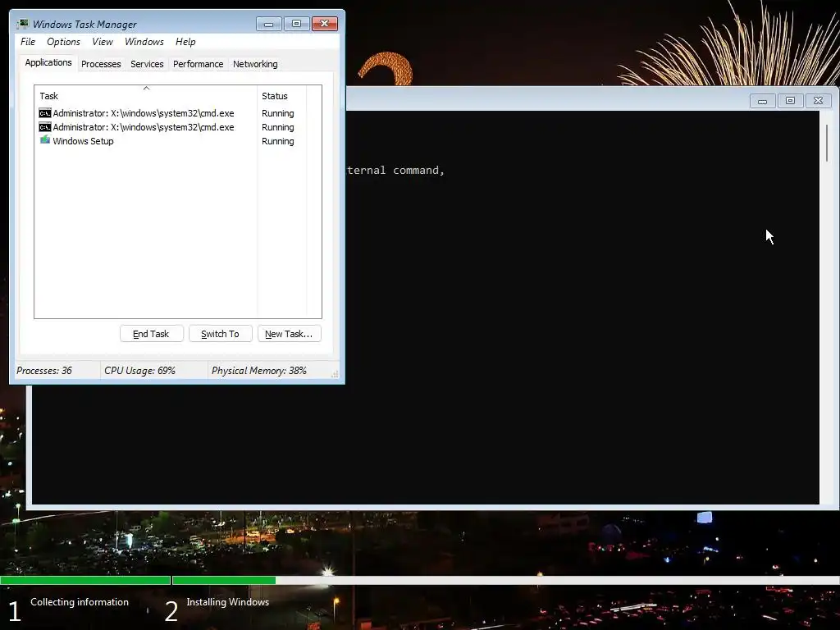Viewport: 840px width, 630px height.
Task: Click the Switch To button
Action: (220, 334)
